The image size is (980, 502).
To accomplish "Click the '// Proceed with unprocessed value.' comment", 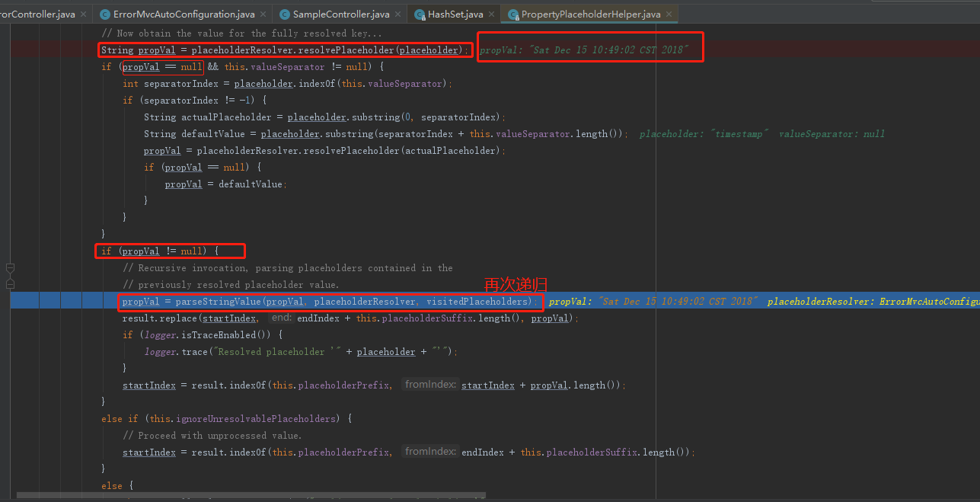I will click(x=212, y=436).
